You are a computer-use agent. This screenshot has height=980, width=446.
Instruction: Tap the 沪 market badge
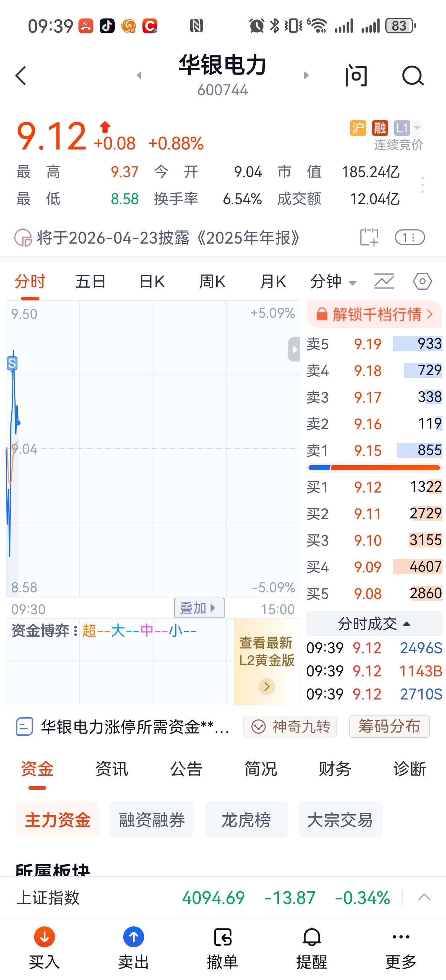pyautogui.click(x=358, y=128)
